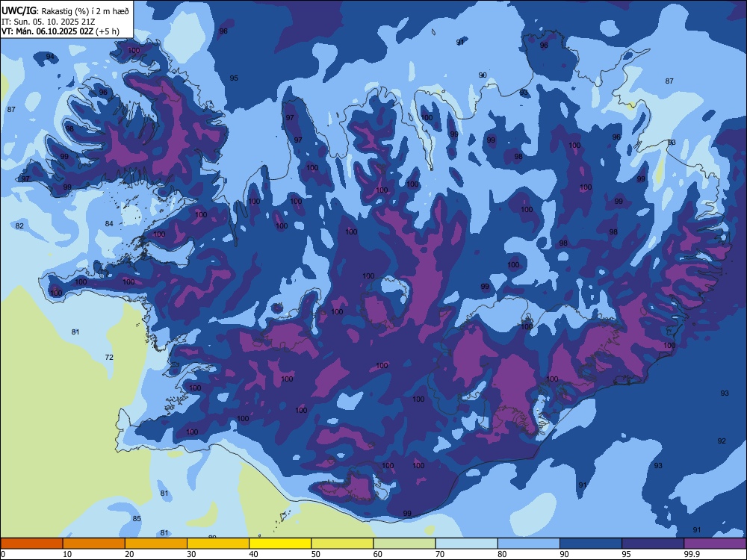Image resolution: width=747 pixels, height=560 pixels.
Task: Click the title text 'UWC/IG: Rakastig (%) í 2 m hæð'
Action: tap(65, 11)
